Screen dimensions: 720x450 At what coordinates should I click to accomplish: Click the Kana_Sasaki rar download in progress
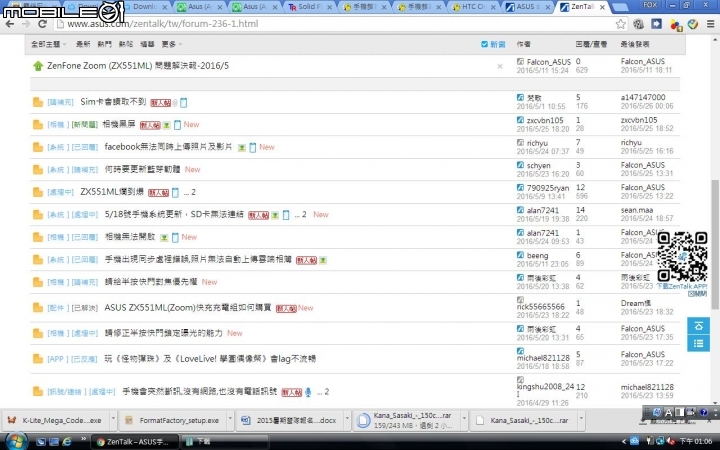coord(409,420)
